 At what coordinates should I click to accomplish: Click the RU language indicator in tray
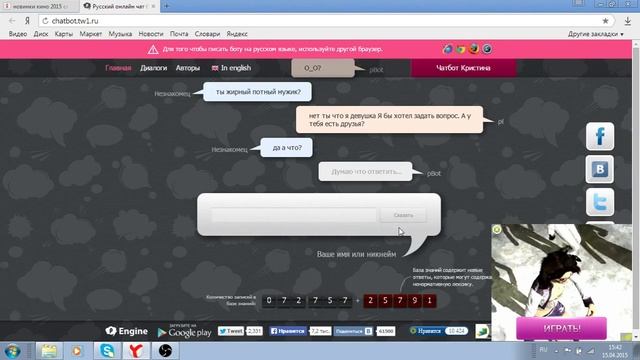[543, 350]
